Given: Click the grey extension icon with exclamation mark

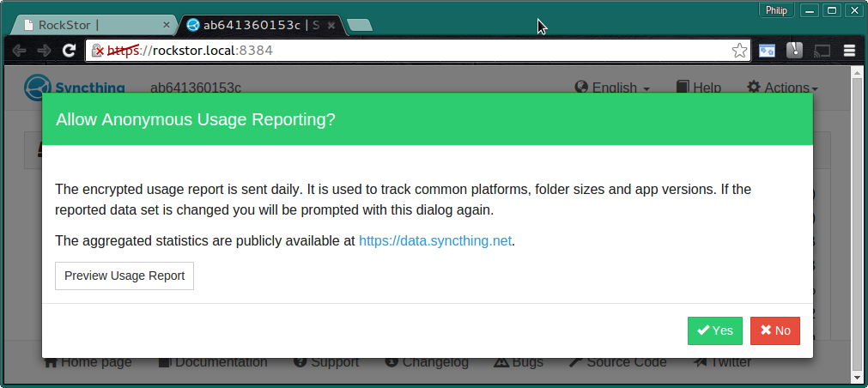Looking at the screenshot, I should (794, 51).
